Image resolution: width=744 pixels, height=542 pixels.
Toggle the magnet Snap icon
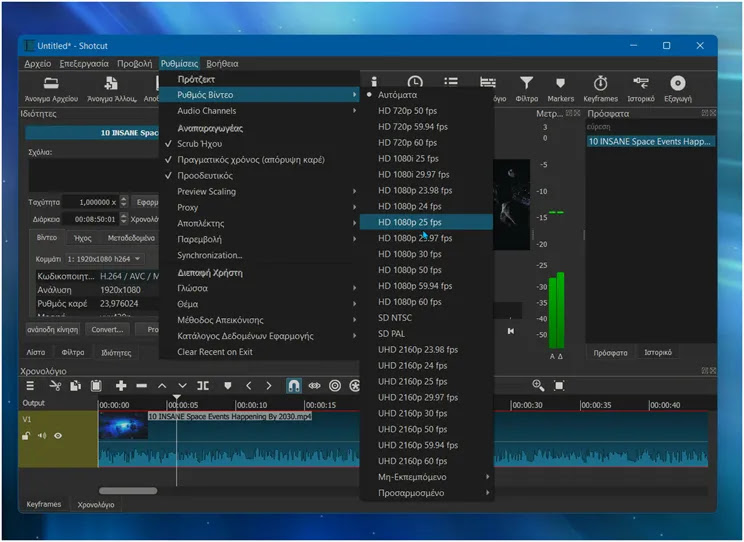click(294, 386)
